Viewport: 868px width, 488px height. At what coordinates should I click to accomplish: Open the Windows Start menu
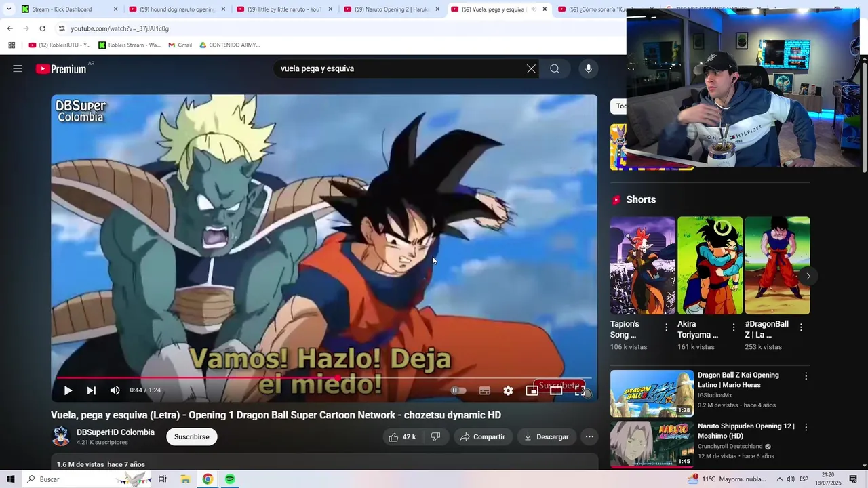pyautogui.click(x=11, y=479)
